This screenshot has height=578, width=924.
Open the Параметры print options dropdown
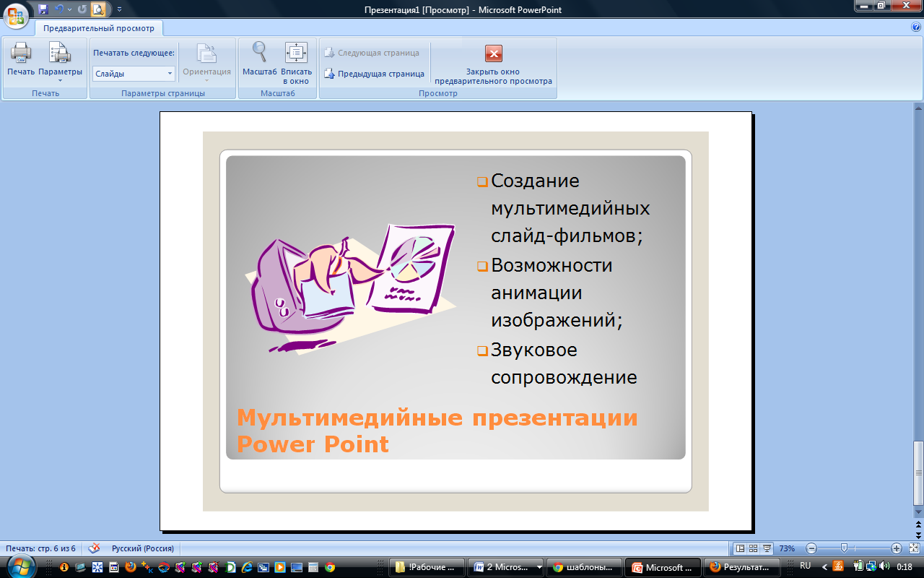tap(60, 62)
